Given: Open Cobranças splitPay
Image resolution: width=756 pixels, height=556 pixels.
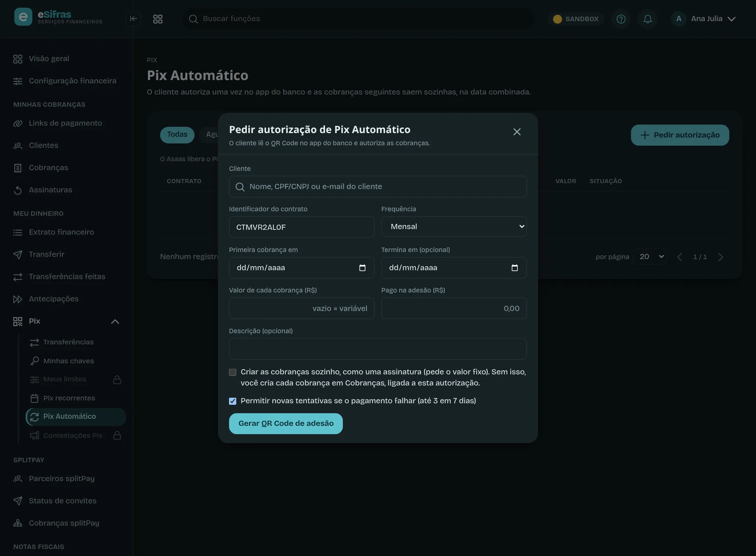Looking at the screenshot, I should click(x=66, y=523).
